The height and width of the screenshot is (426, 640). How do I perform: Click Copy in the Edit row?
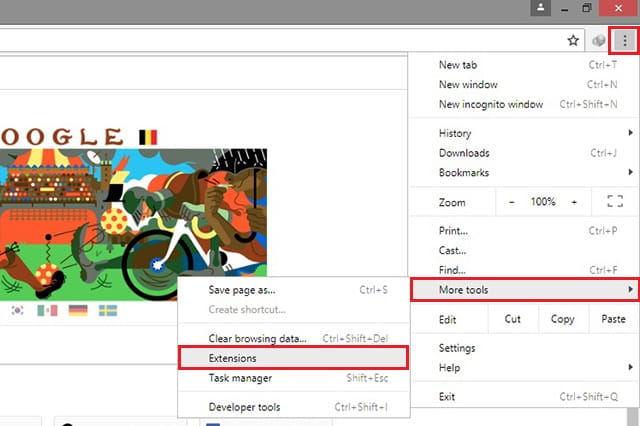coord(562,319)
